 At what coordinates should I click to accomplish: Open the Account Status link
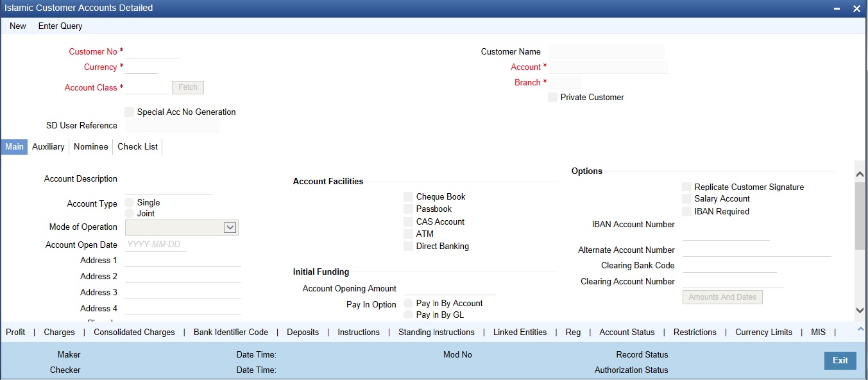click(627, 332)
